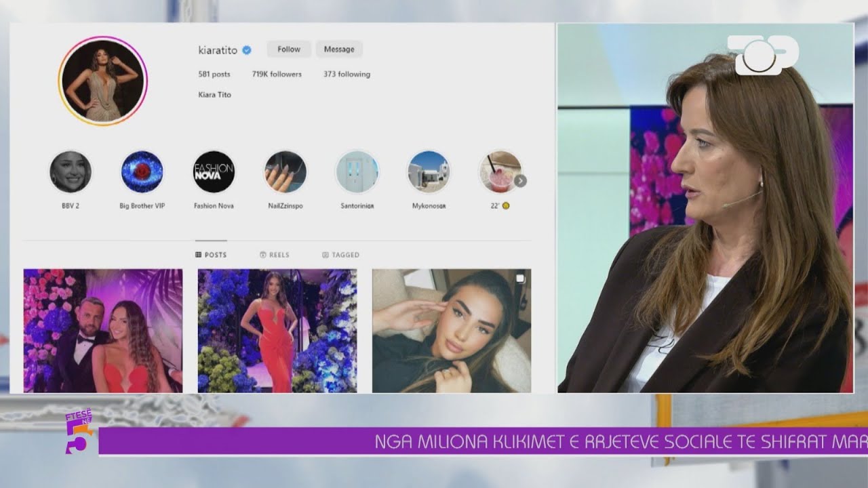868x488 pixels.
Task: Open the NailZzinspo highlight
Action: tap(285, 172)
